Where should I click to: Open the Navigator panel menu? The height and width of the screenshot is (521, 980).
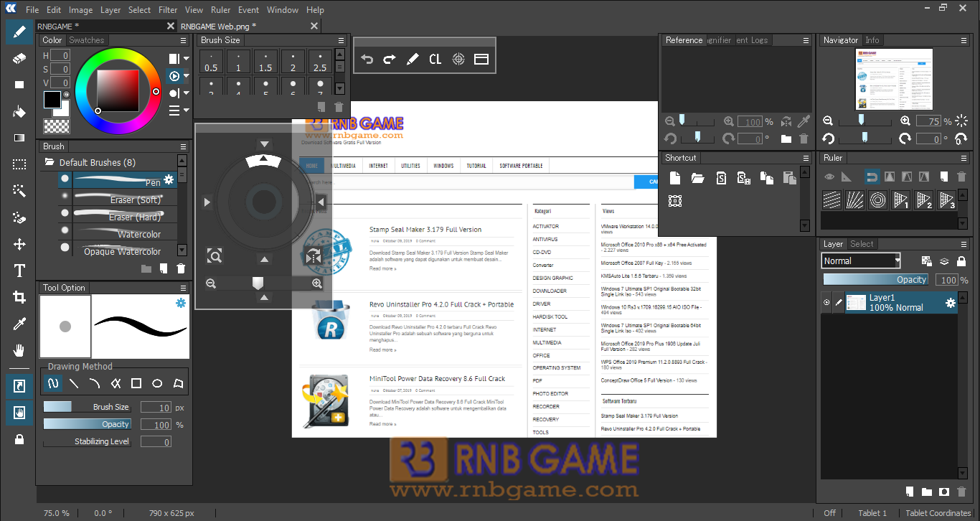(964, 41)
